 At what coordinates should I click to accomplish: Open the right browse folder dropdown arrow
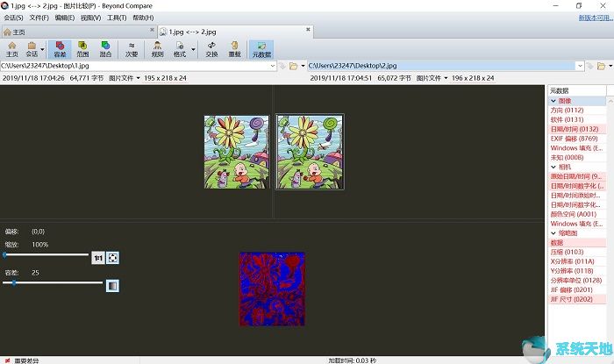pos(610,66)
